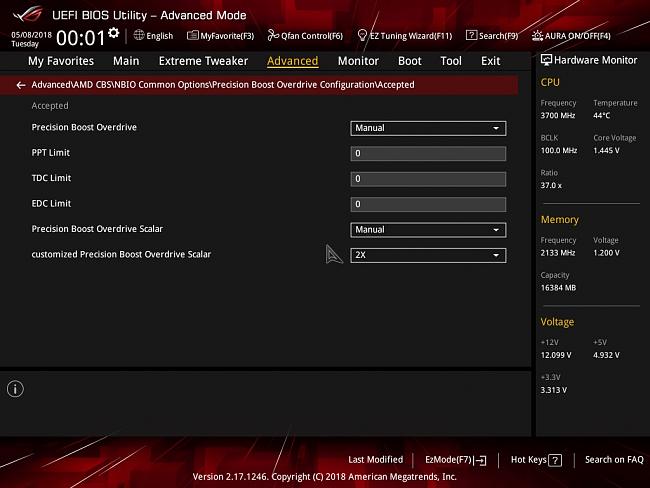This screenshot has height=488, width=650.
Task: Click the info icon in help area
Action: point(15,389)
